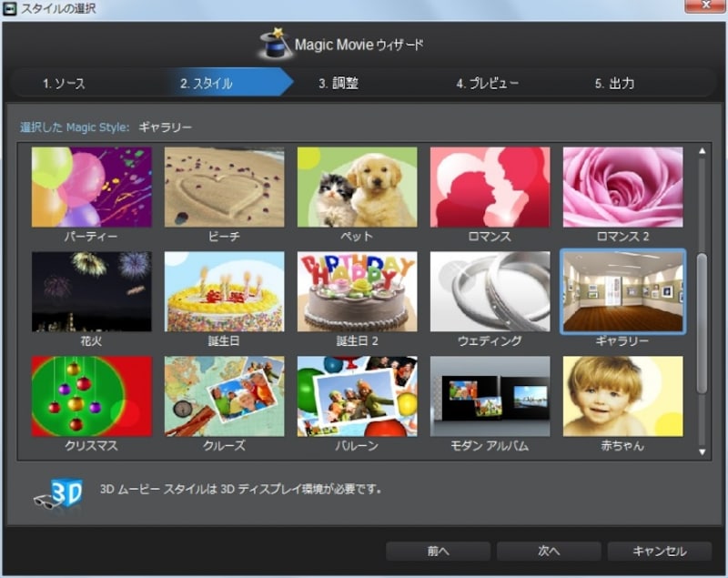Choose the ビーチ heart-in-sand style
This screenshot has width=728, height=578.
(x=224, y=187)
